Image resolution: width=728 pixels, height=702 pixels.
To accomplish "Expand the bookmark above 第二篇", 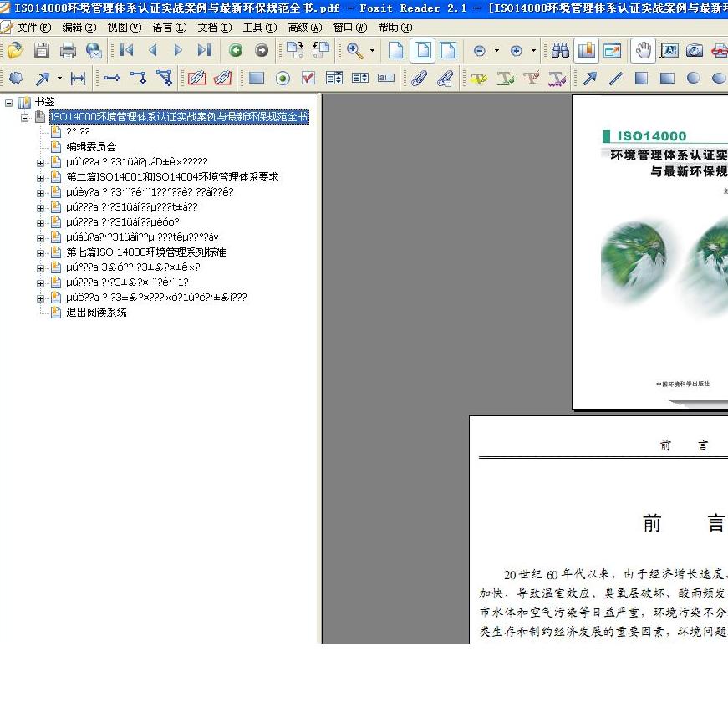I will pyautogui.click(x=40, y=164).
